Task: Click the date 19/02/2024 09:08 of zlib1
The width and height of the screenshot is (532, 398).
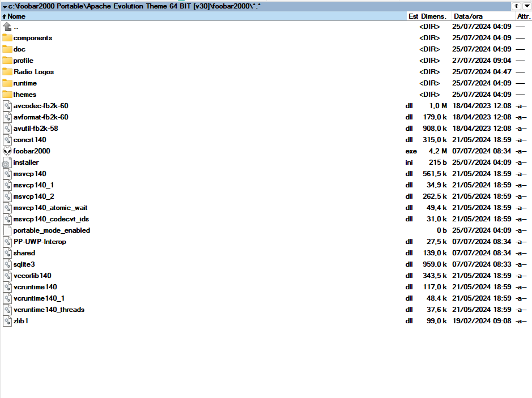Action: click(482, 321)
